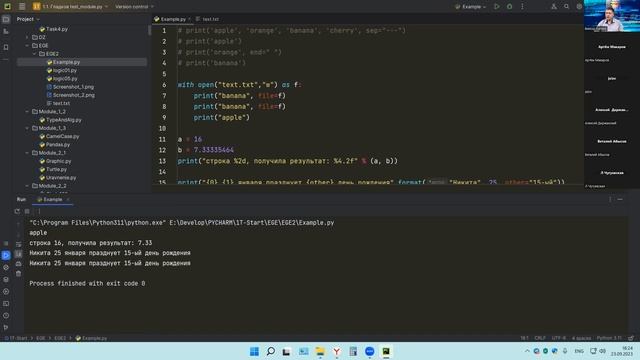Open the More Actions vertical dots in toolbar
Screen dimensions: 640x360
pos(522,7)
